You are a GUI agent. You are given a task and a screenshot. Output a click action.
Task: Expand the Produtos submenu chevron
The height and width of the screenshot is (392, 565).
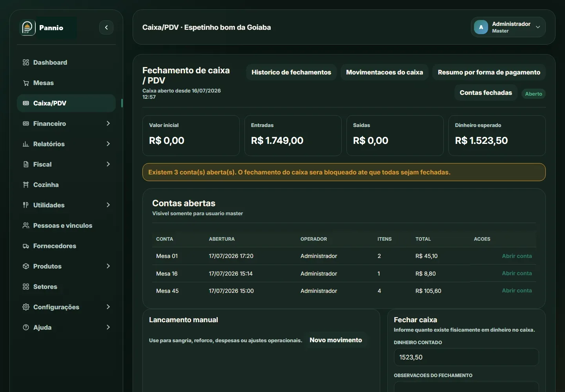(x=108, y=266)
